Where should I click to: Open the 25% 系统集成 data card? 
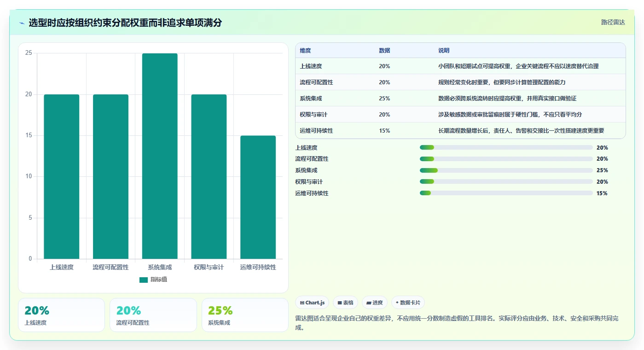tap(245, 315)
